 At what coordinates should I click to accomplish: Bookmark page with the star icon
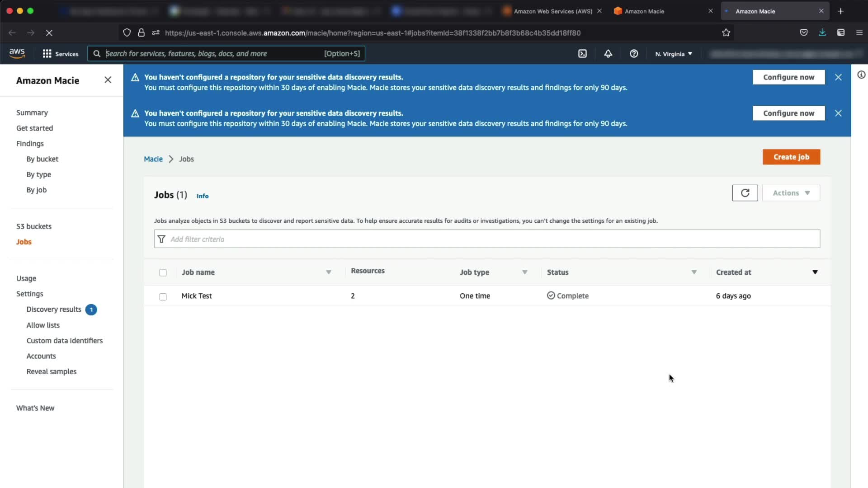click(x=726, y=33)
